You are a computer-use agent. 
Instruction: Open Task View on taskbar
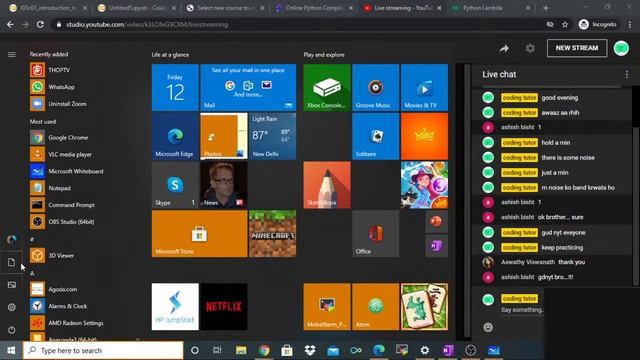tap(217, 350)
